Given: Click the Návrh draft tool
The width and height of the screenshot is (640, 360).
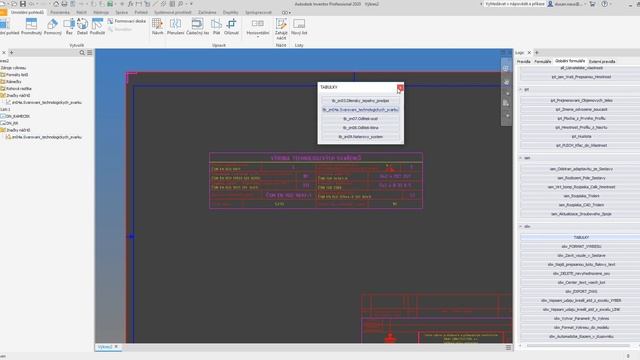Looking at the screenshot, I should pyautogui.click(x=158, y=26).
